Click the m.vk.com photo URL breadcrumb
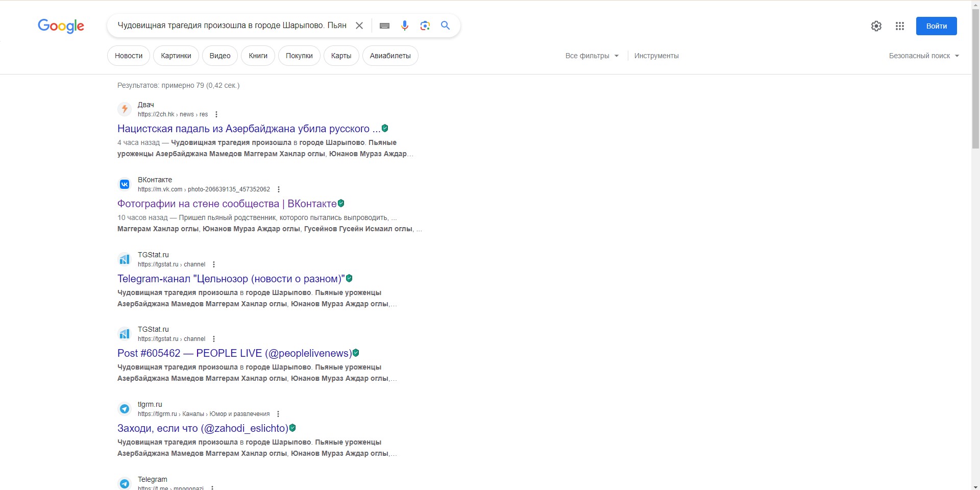This screenshot has width=980, height=490. tap(204, 189)
